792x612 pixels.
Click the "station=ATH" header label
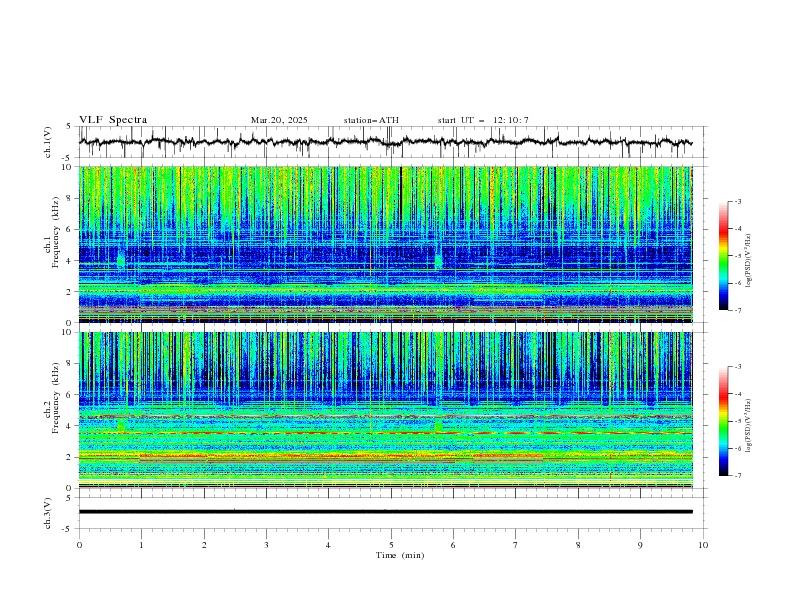pyautogui.click(x=371, y=120)
